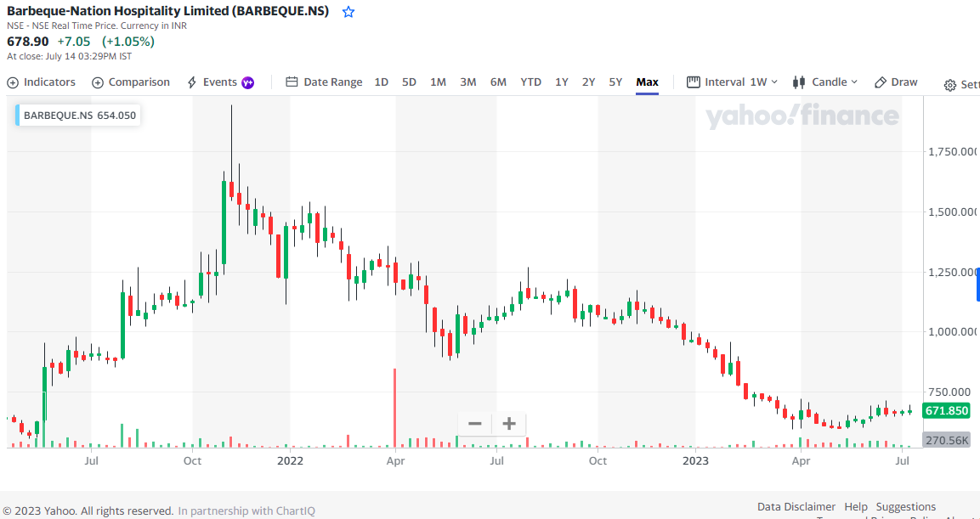Click the 678.90 closing price text

(27, 42)
